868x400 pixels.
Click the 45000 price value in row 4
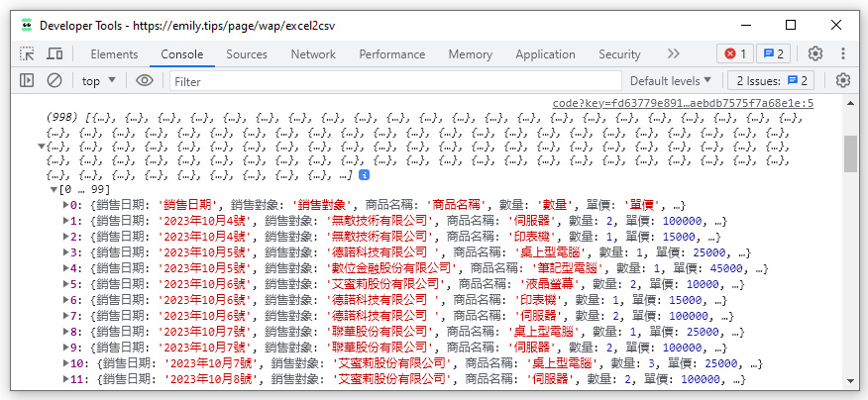click(726, 268)
